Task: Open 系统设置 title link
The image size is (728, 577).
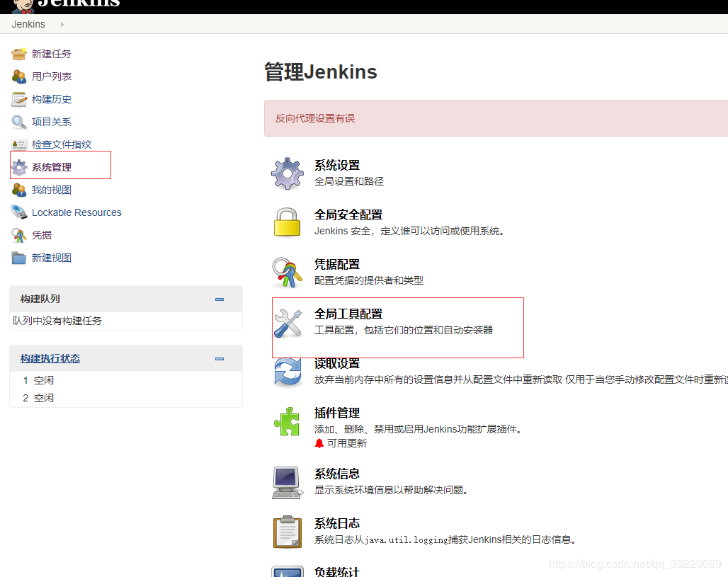Action: (x=337, y=165)
